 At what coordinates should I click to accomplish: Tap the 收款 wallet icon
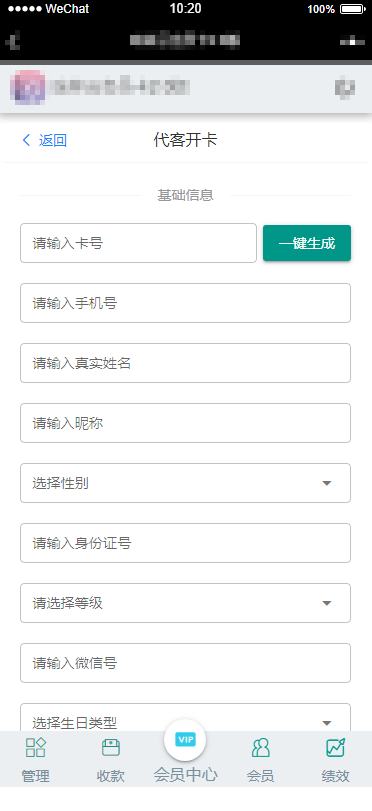111,747
